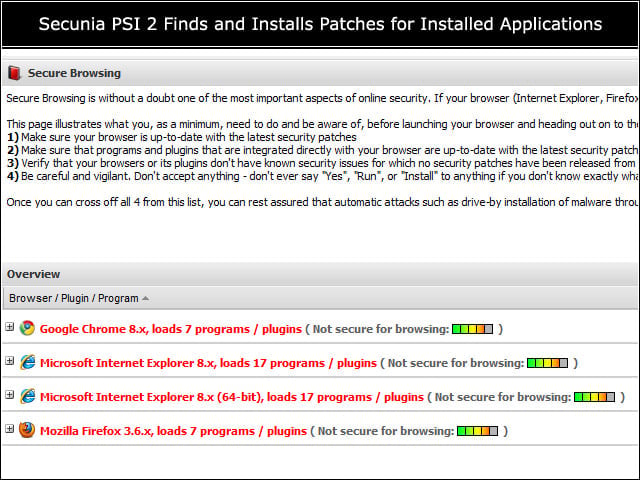Open Google Chrome 8.x, loads 7 programs link
This screenshot has height=480, width=640.
point(171,329)
